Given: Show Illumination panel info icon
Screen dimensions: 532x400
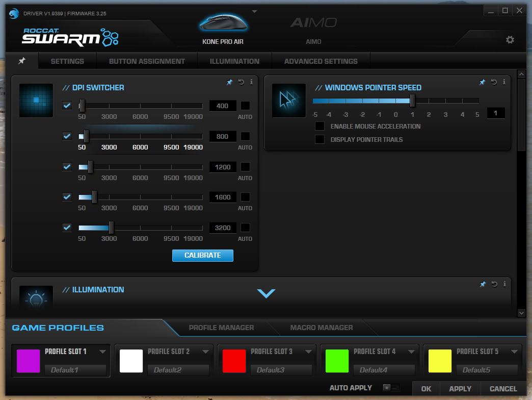Looking at the screenshot, I should point(504,284).
